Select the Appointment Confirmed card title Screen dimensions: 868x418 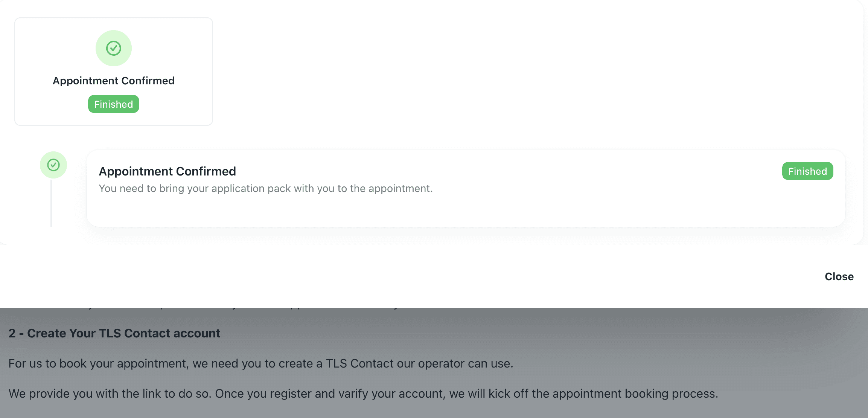pos(114,81)
